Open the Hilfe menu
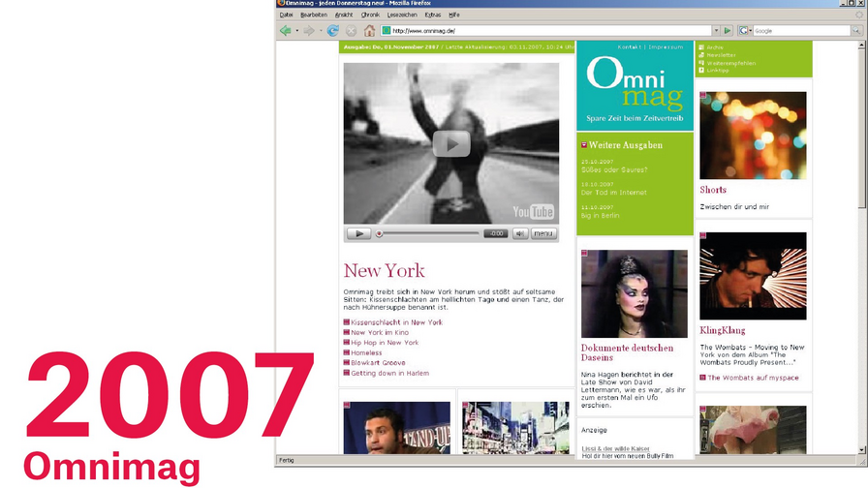The width and height of the screenshot is (868, 488). (454, 15)
